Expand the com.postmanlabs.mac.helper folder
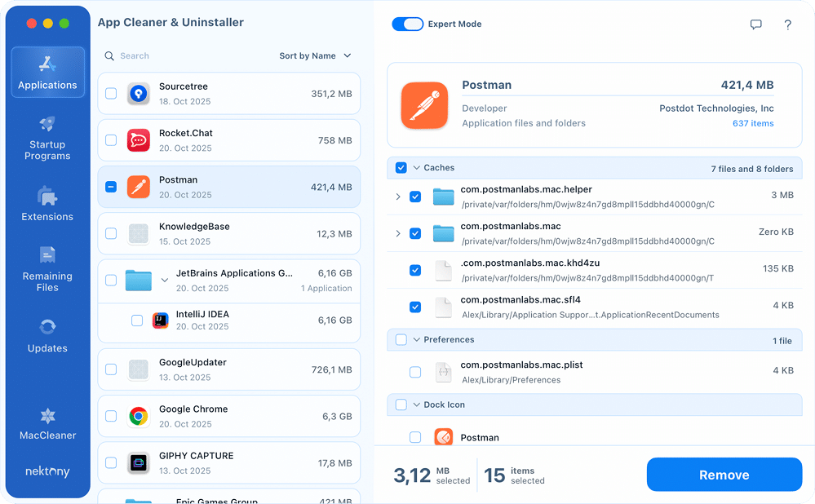Screen dimensions: 815x504 pos(398,197)
